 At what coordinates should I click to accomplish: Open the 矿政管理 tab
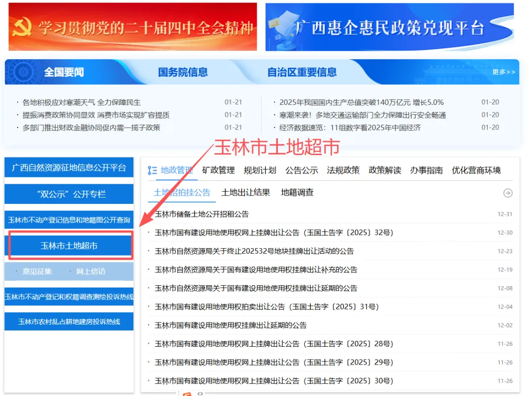coord(218,170)
